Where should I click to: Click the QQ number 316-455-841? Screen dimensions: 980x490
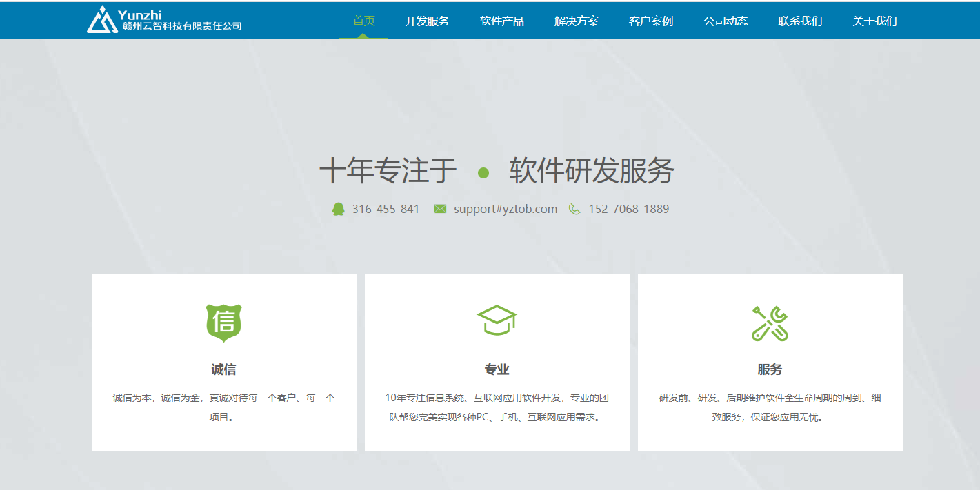386,209
